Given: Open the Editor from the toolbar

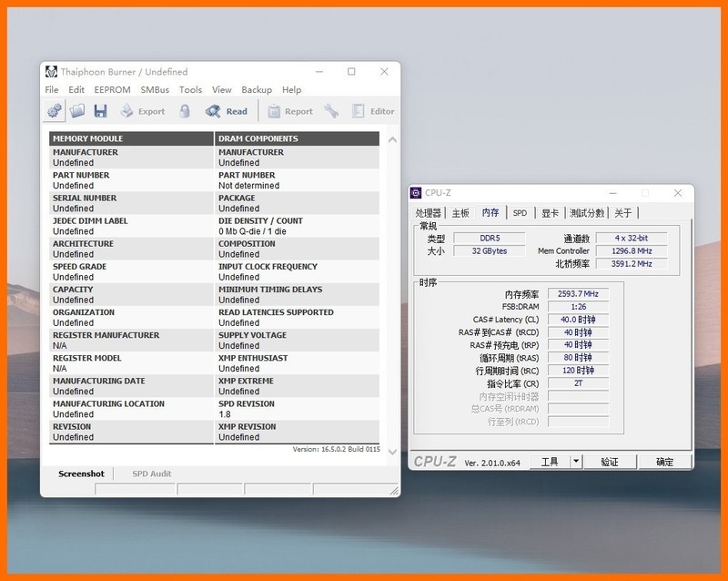Looking at the screenshot, I should 373,111.
